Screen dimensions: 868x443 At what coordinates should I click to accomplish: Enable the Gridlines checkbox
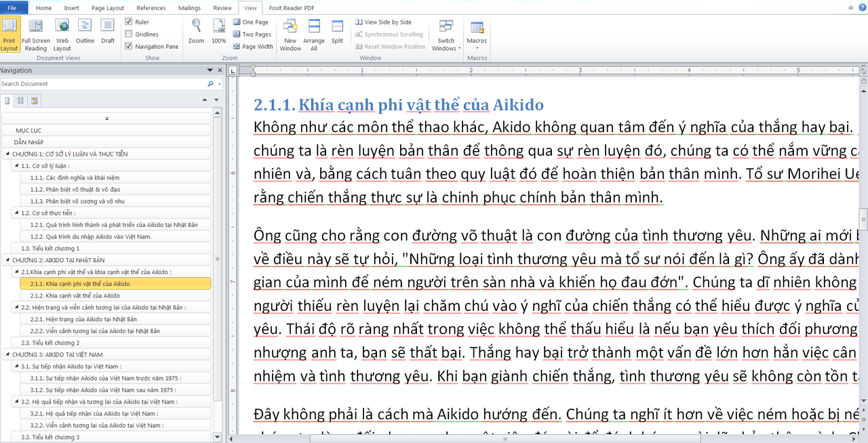tap(128, 35)
